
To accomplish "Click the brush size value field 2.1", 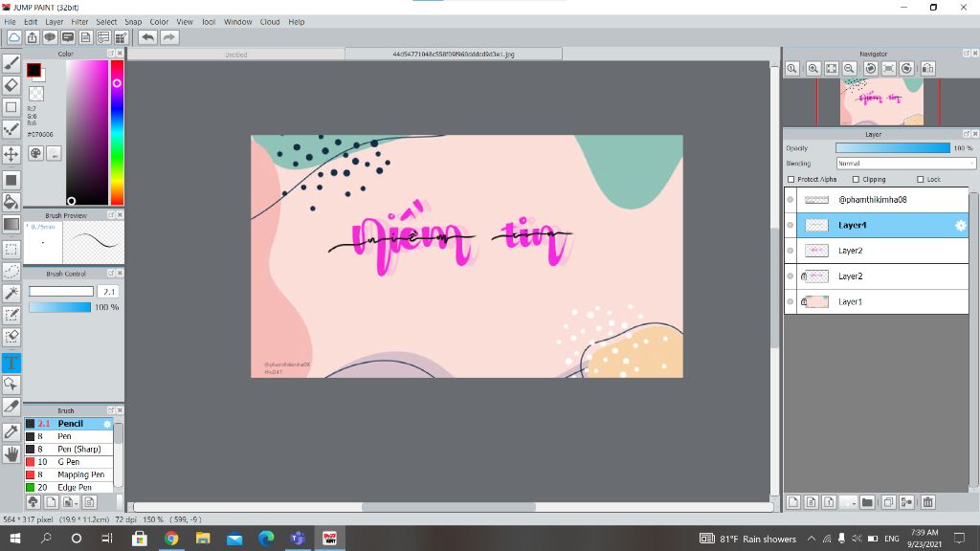I will (109, 292).
